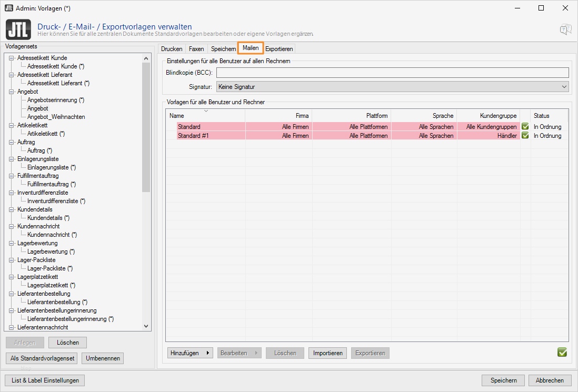Switch to the Exportieren tab

coord(279,48)
